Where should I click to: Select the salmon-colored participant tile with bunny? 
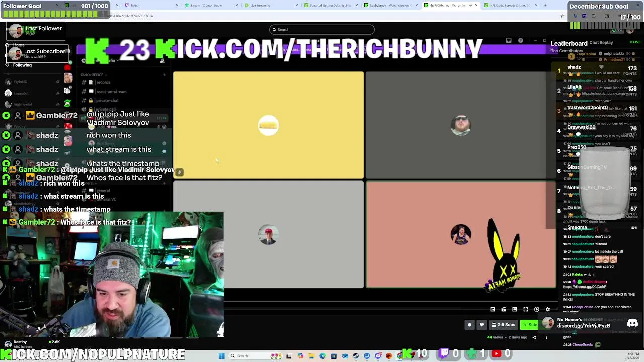461,235
